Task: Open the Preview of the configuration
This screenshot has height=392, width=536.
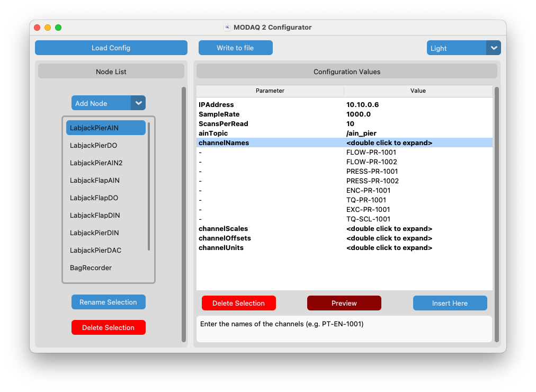Action: coord(344,303)
